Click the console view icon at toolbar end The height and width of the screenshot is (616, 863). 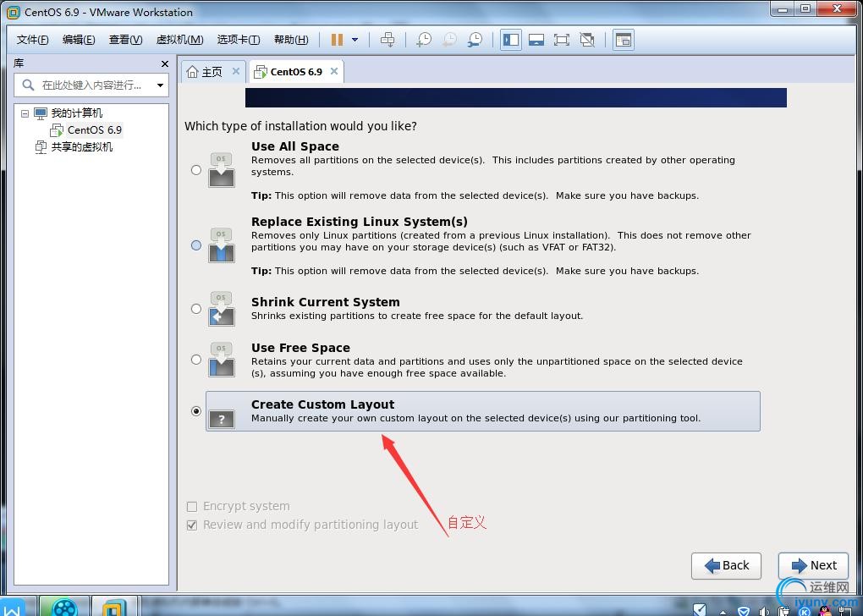[x=623, y=40]
